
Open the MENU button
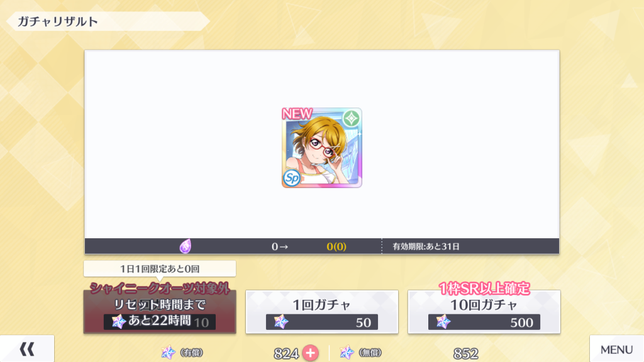pos(616,349)
